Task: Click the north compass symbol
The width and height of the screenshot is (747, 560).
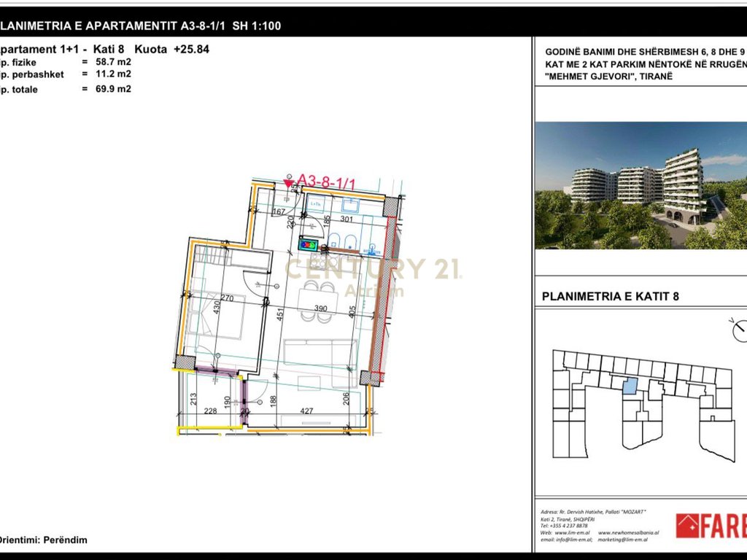Action: click(x=739, y=329)
